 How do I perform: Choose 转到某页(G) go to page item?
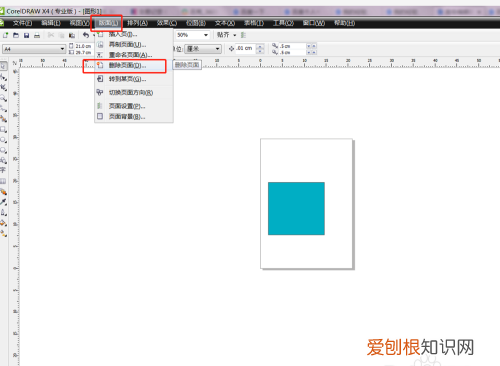134,79
